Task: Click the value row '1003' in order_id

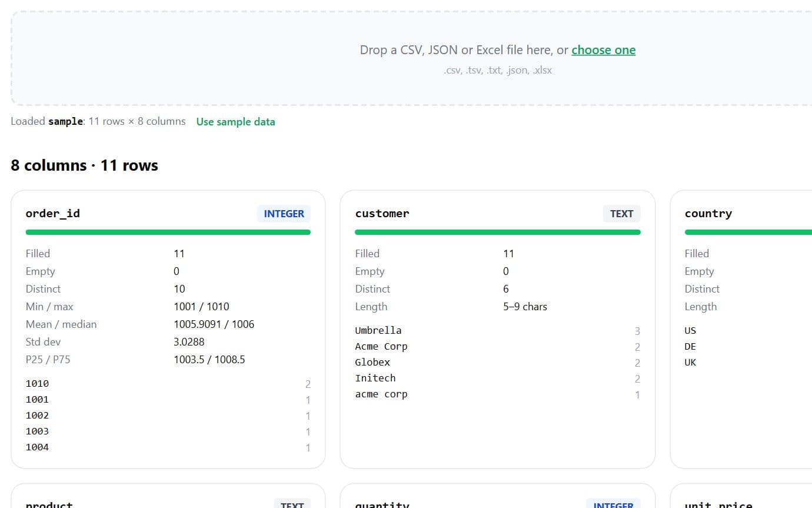Action: tap(168, 431)
